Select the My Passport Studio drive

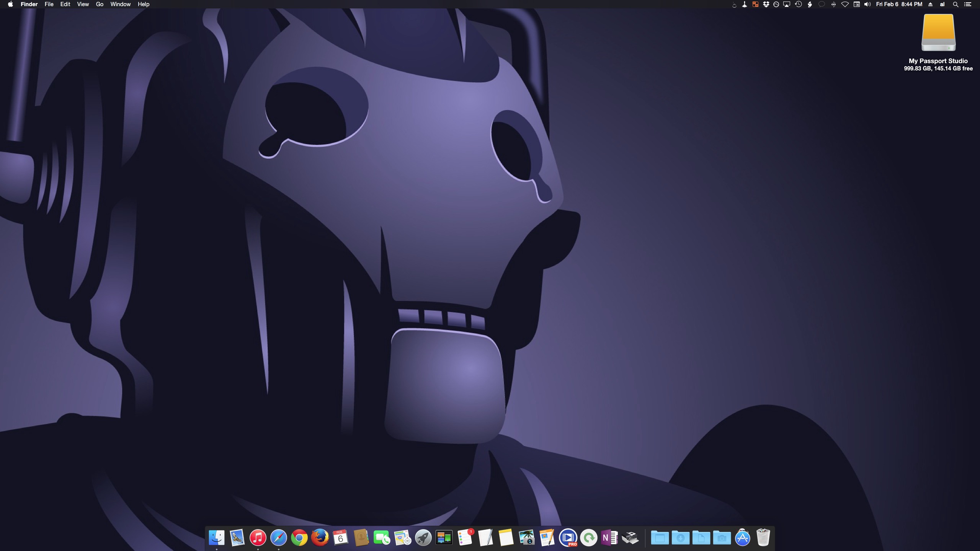point(938,33)
